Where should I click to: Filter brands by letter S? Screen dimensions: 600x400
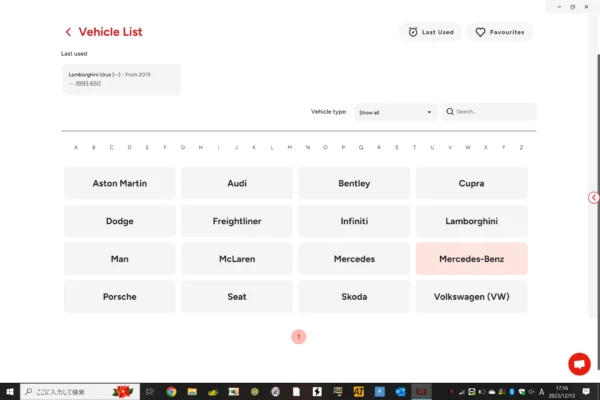[396, 147]
